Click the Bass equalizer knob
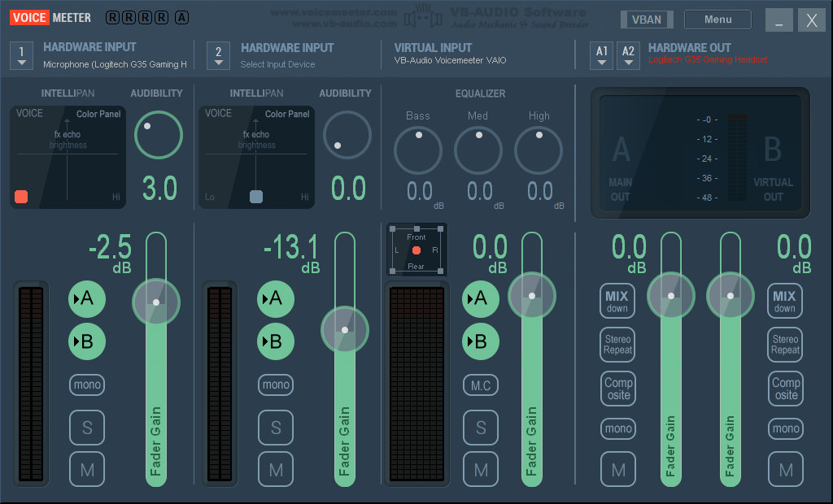The image size is (833, 504). 417,150
